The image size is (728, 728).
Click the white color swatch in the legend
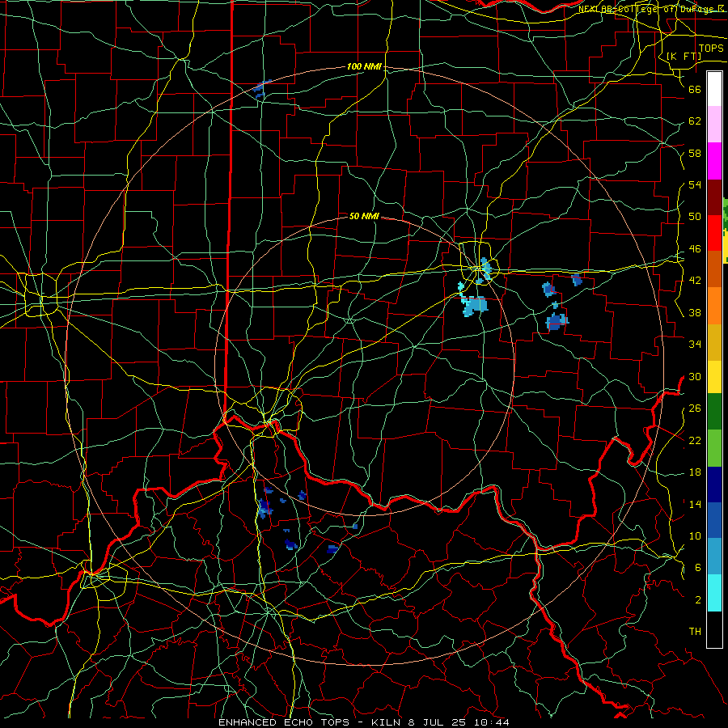point(714,89)
